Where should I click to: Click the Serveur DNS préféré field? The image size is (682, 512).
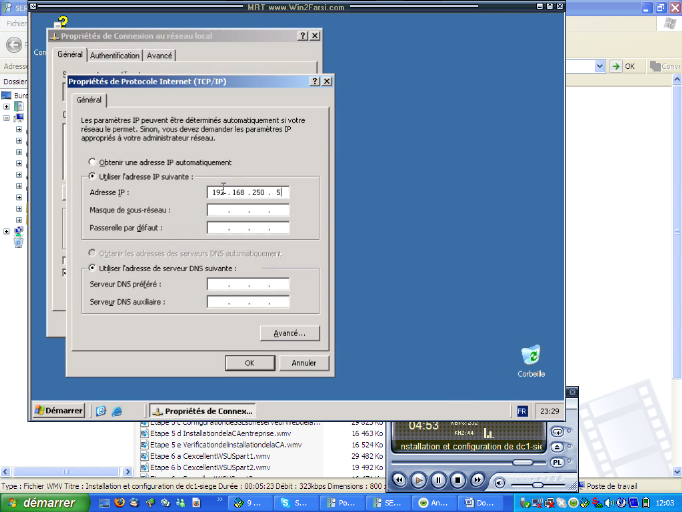pyautogui.click(x=248, y=284)
